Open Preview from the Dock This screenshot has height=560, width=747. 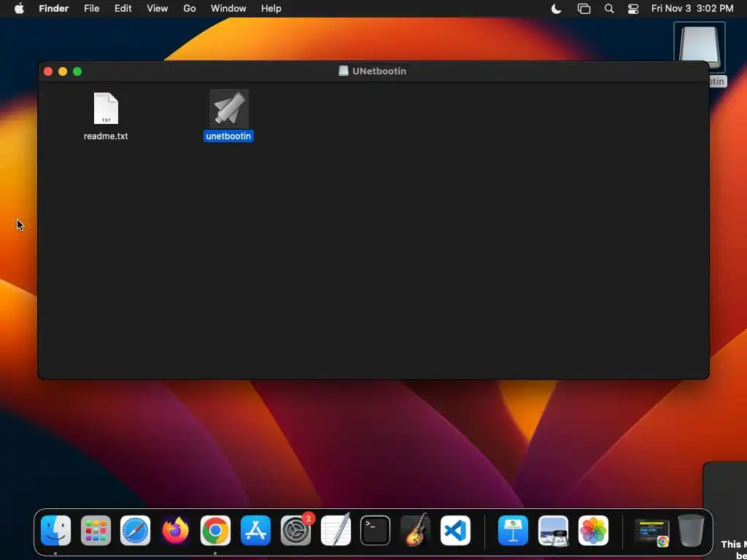tap(553, 531)
